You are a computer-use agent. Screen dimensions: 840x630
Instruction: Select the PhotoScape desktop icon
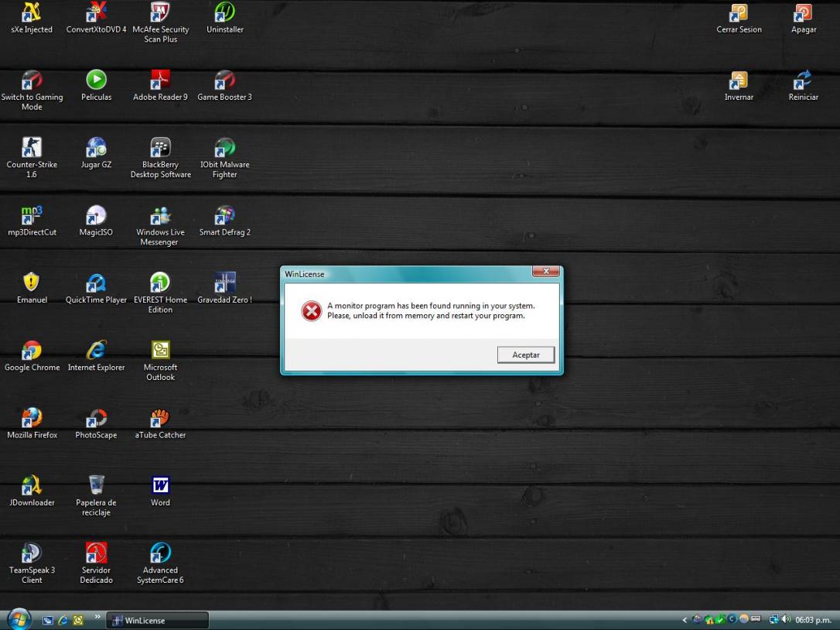pyautogui.click(x=97, y=423)
